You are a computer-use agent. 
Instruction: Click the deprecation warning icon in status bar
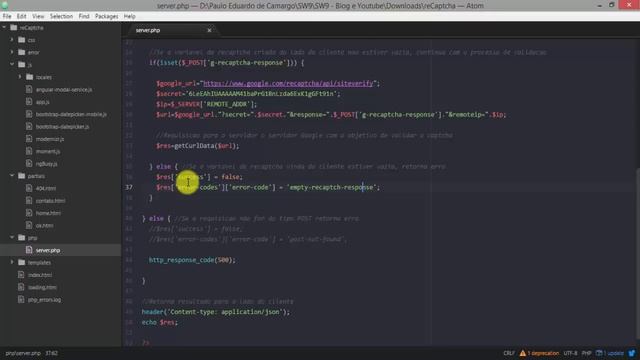click(522, 353)
